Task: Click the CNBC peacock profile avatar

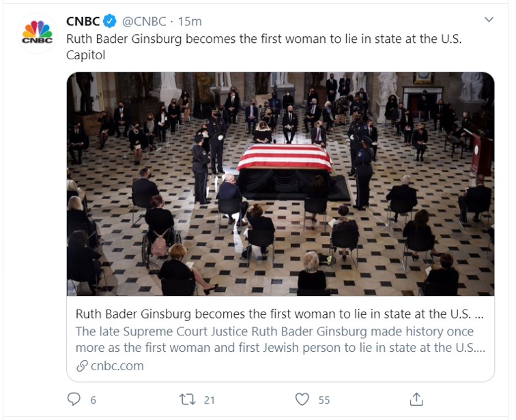Action: pyautogui.click(x=37, y=33)
